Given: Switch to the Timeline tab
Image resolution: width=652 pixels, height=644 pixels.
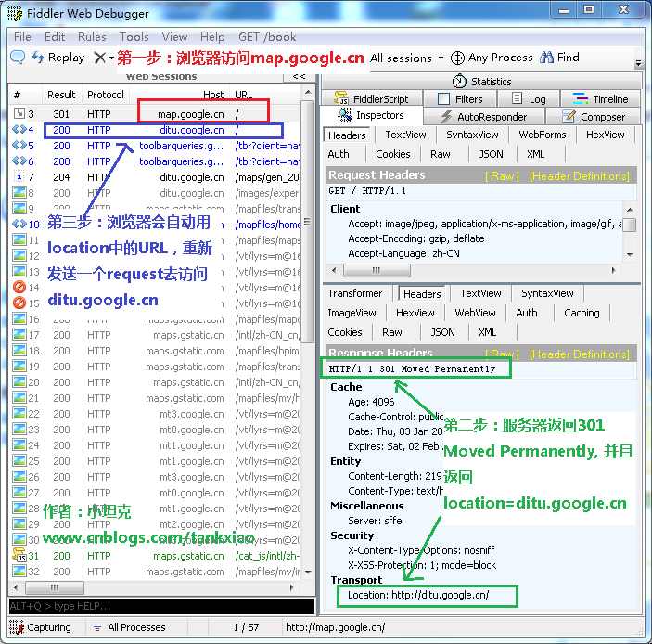Looking at the screenshot, I should click(x=600, y=99).
